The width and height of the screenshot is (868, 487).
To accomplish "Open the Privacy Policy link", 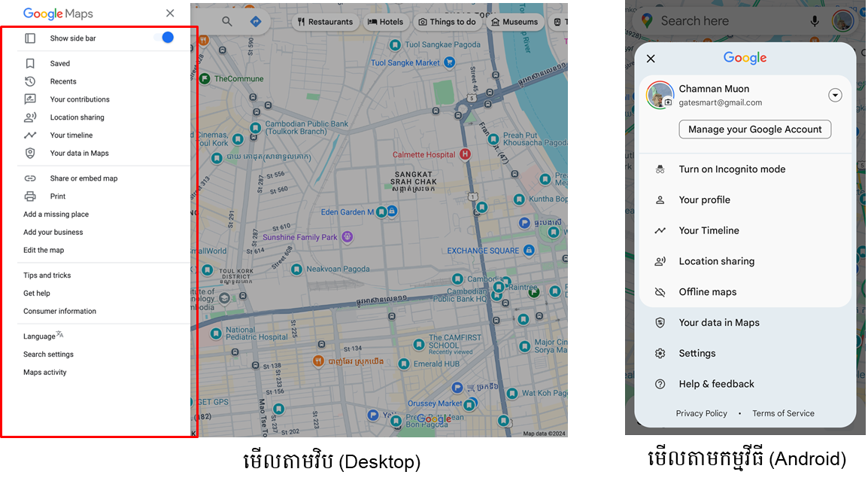I will (701, 413).
